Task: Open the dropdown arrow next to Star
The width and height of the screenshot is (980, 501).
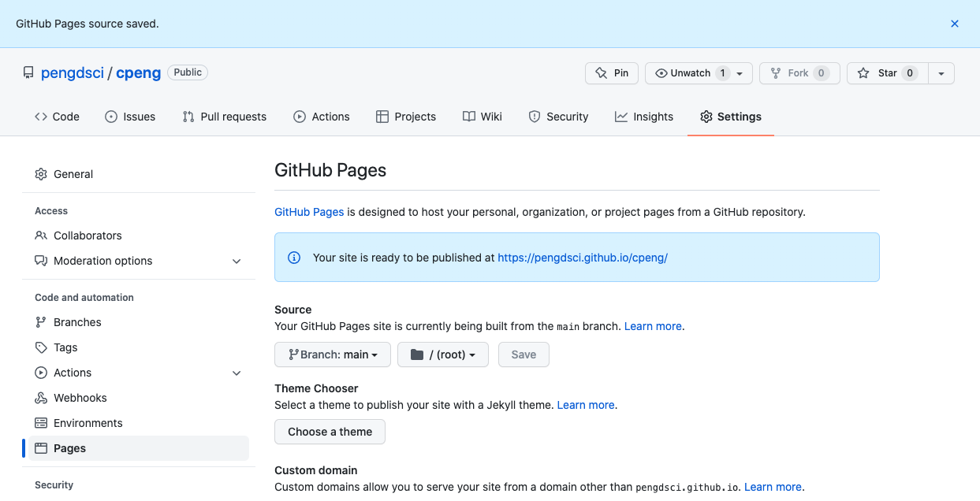Action: click(x=941, y=73)
